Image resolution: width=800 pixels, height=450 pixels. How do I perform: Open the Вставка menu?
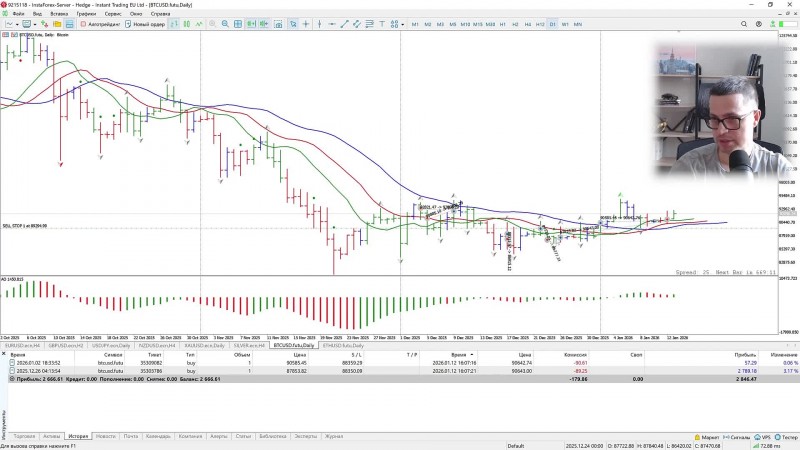tap(59, 14)
